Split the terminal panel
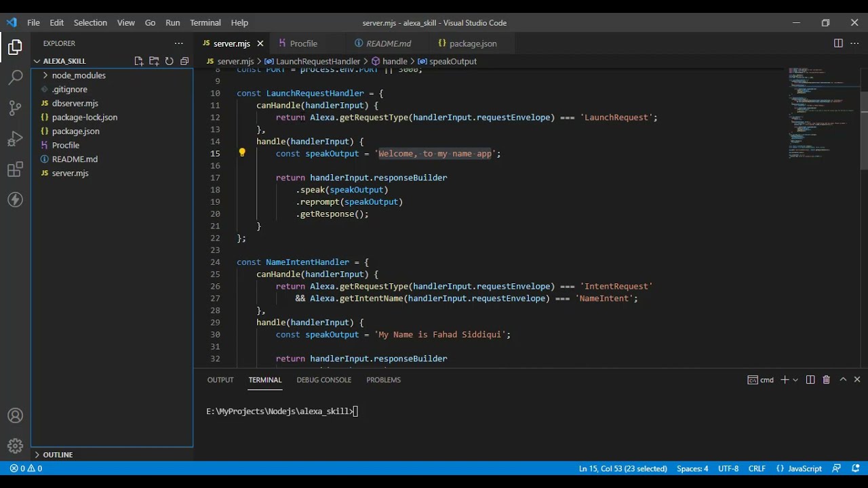Image resolution: width=868 pixels, height=488 pixels. click(x=810, y=380)
